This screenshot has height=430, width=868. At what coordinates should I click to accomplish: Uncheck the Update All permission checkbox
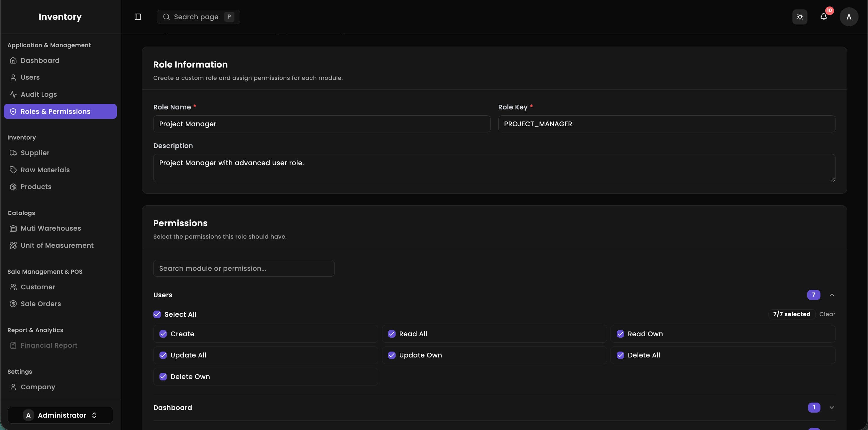point(163,355)
